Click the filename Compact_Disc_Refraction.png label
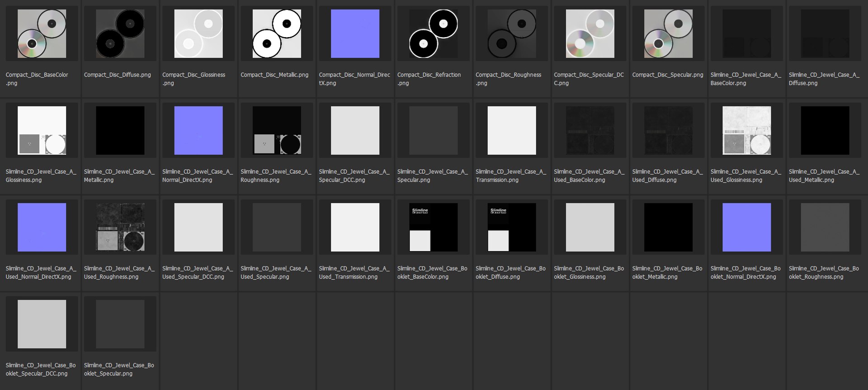The image size is (868, 390). (429, 79)
